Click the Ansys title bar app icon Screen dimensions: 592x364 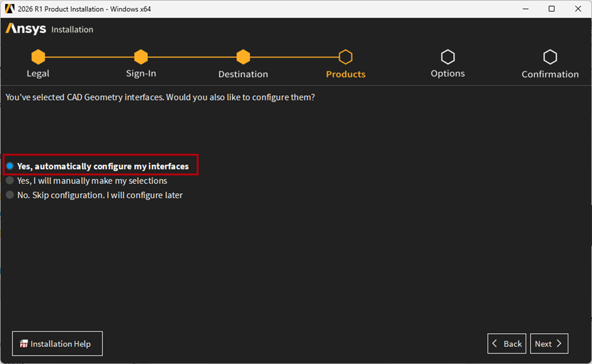9,9
